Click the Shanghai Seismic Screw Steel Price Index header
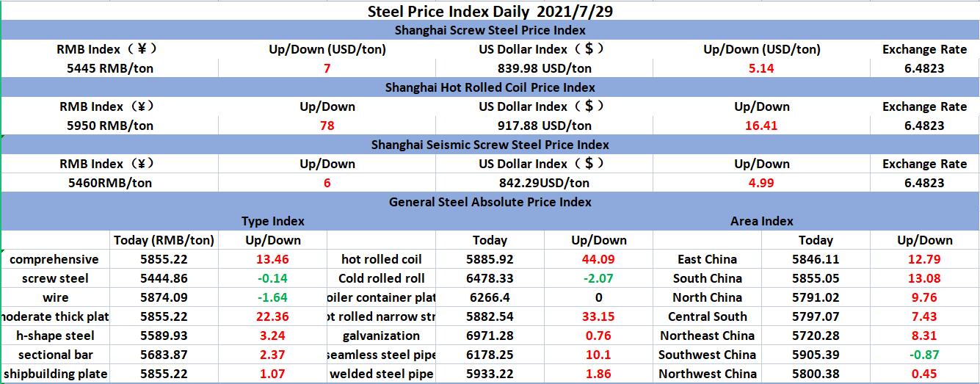Screen dimensions: 980x384 pos(490,145)
